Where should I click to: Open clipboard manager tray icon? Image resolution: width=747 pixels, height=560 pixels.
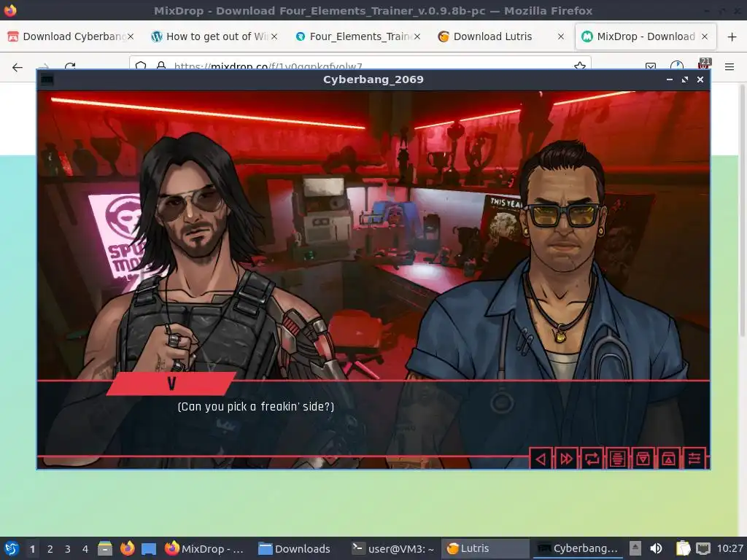(683, 548)
